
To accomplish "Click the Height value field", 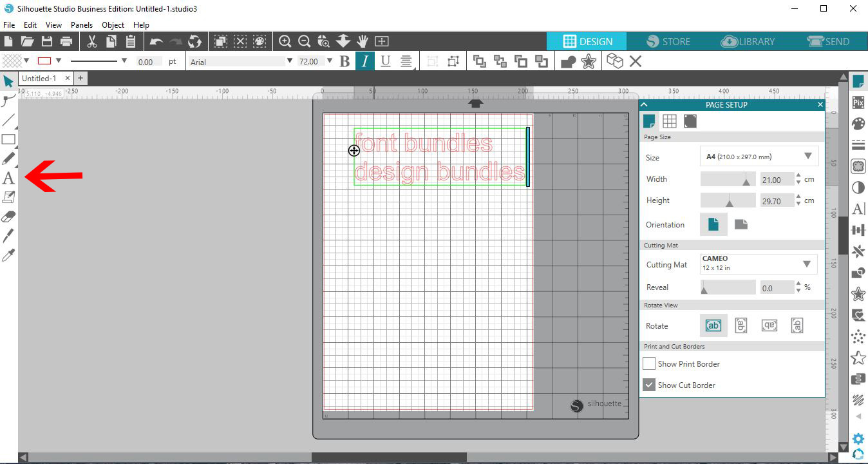I will 777,201.
